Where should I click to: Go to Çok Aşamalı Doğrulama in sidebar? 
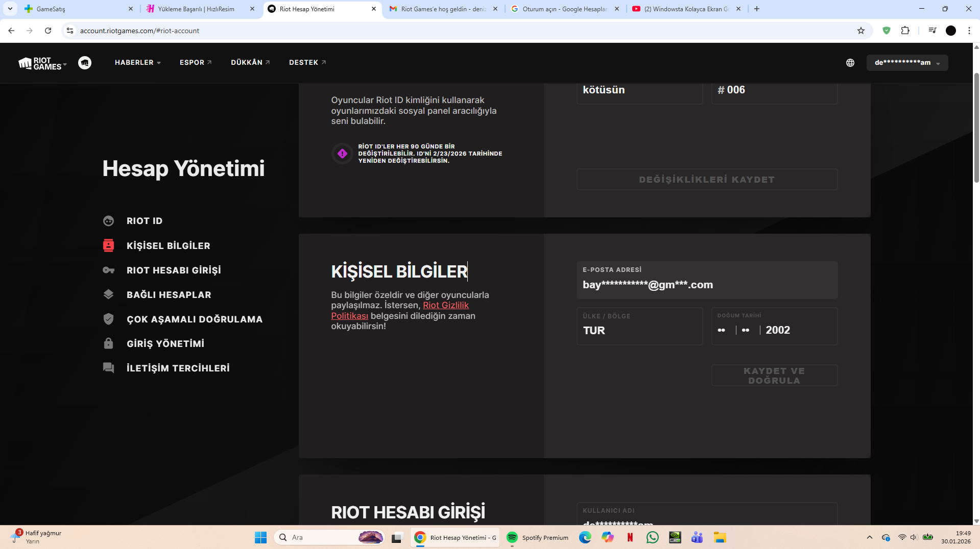pos(195,319)
